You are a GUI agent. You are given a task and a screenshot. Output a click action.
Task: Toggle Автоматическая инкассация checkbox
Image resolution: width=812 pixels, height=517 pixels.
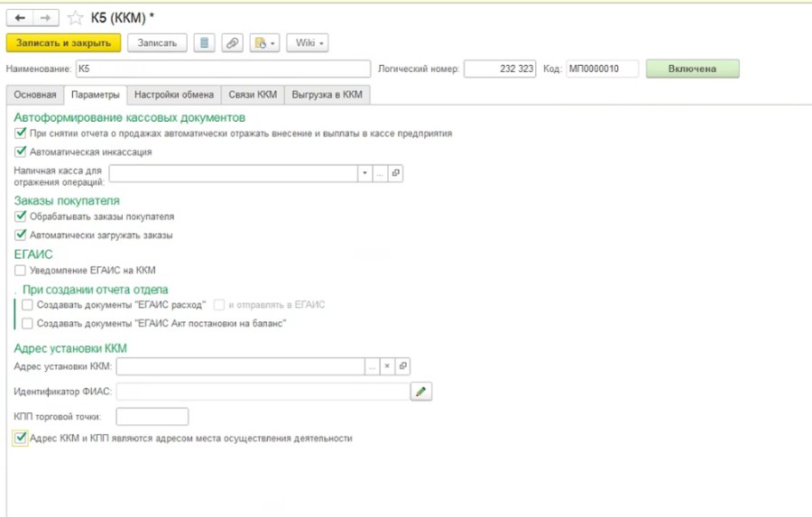pyautogui.click(x=20, y=152)
